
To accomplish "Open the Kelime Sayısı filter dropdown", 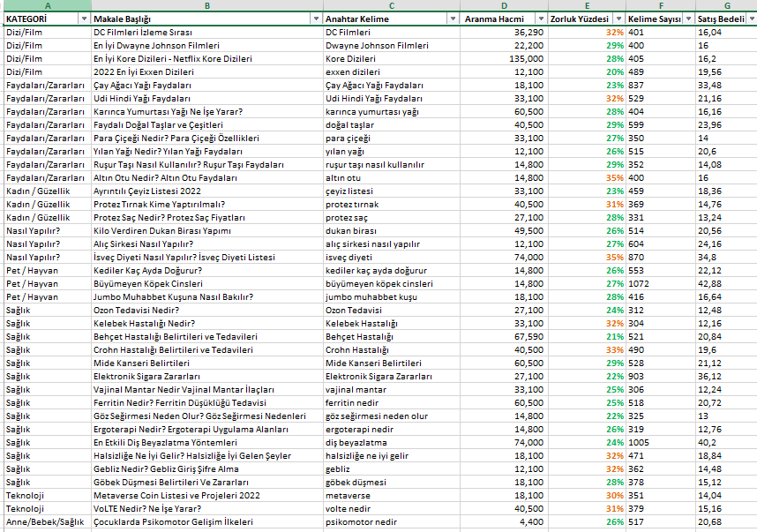I will [x=689, y=19].
